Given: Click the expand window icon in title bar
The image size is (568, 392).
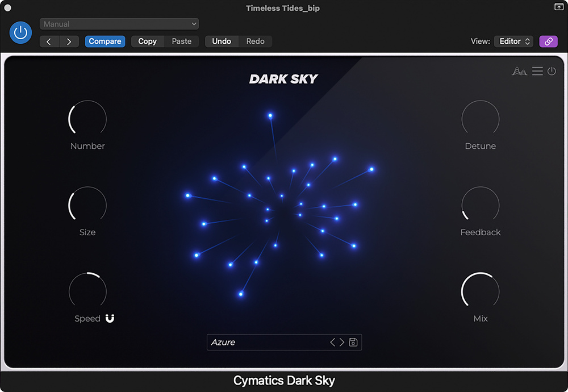Looking at the screenshot, I should tap(559, 7).
